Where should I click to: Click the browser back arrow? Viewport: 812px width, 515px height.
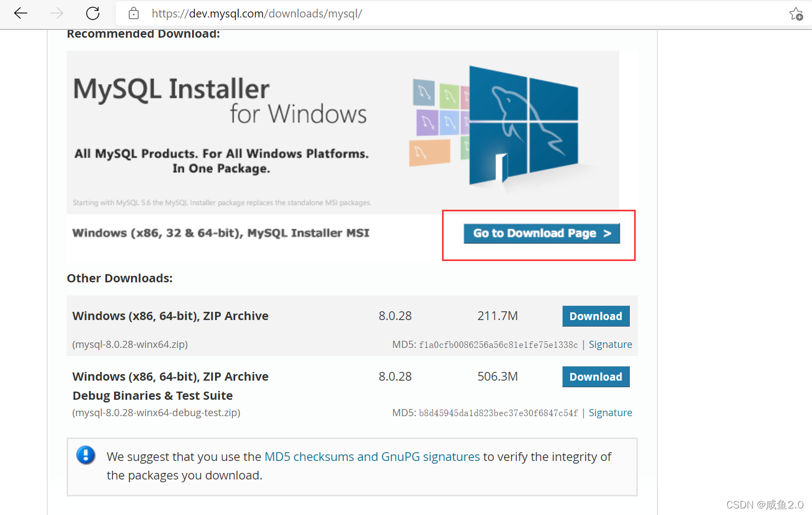click(x=21, y=13)
